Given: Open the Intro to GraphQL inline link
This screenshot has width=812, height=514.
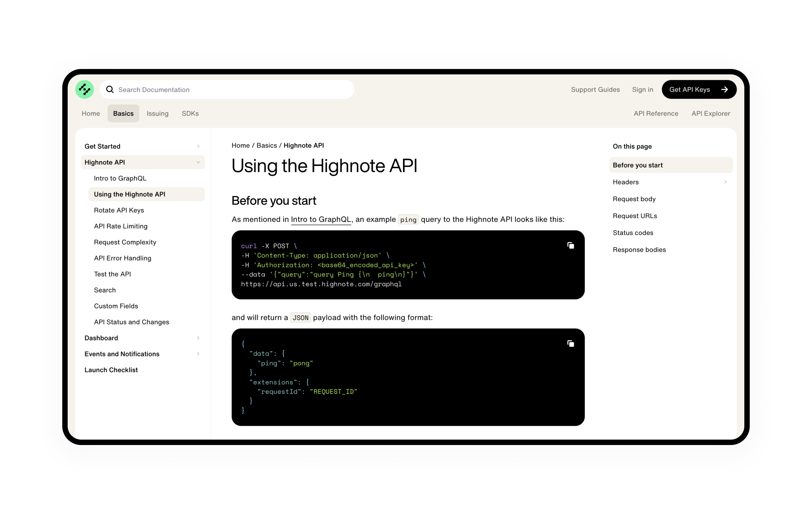Looking at the screenshot, I should pyautogui.click(x=320, y=219).
